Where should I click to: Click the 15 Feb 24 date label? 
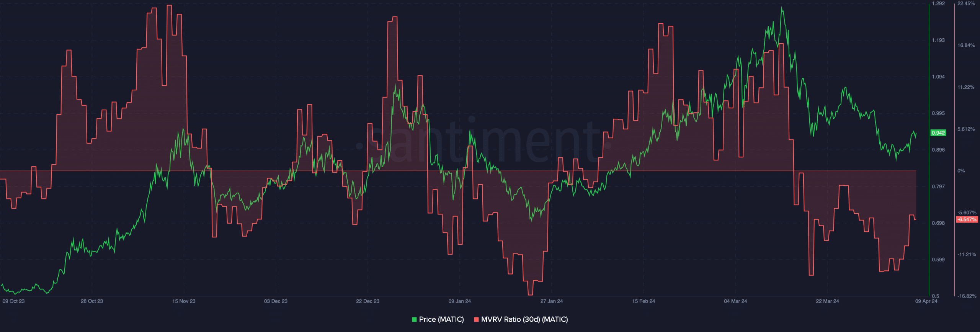[x=644, y=301]
